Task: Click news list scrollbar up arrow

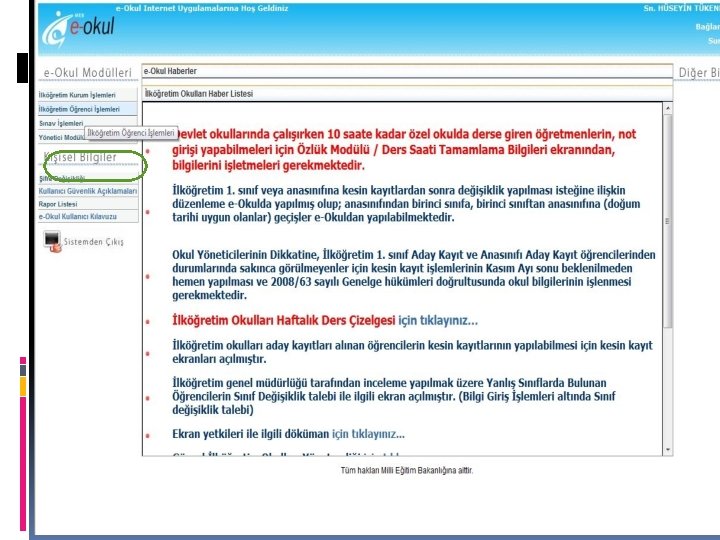Action: tap(668, 108)
